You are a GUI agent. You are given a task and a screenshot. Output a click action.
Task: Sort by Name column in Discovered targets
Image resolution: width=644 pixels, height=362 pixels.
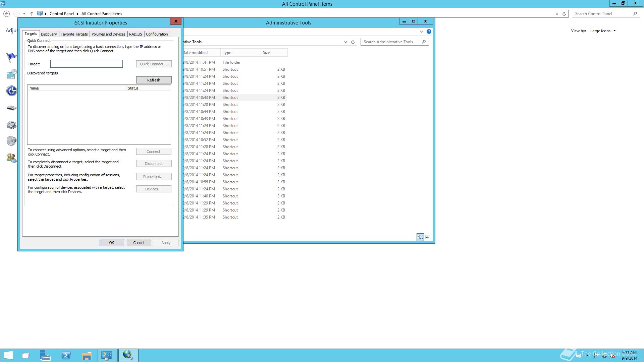[x=77, y=88]
